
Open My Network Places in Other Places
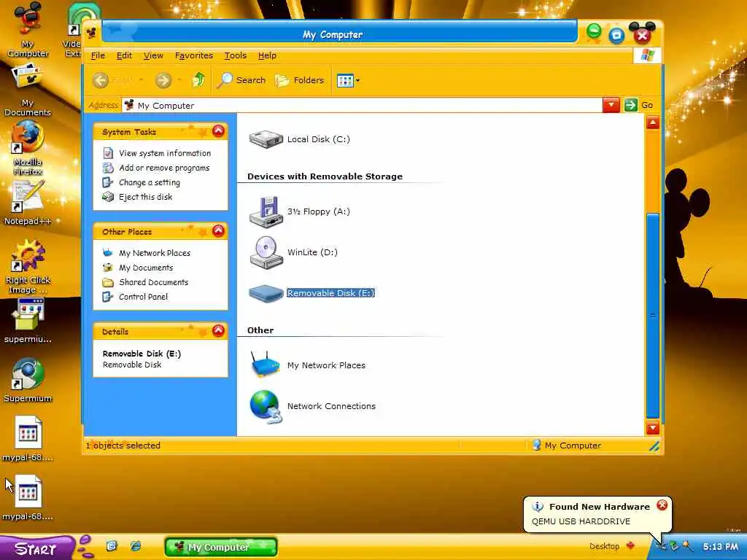[155, 253]
